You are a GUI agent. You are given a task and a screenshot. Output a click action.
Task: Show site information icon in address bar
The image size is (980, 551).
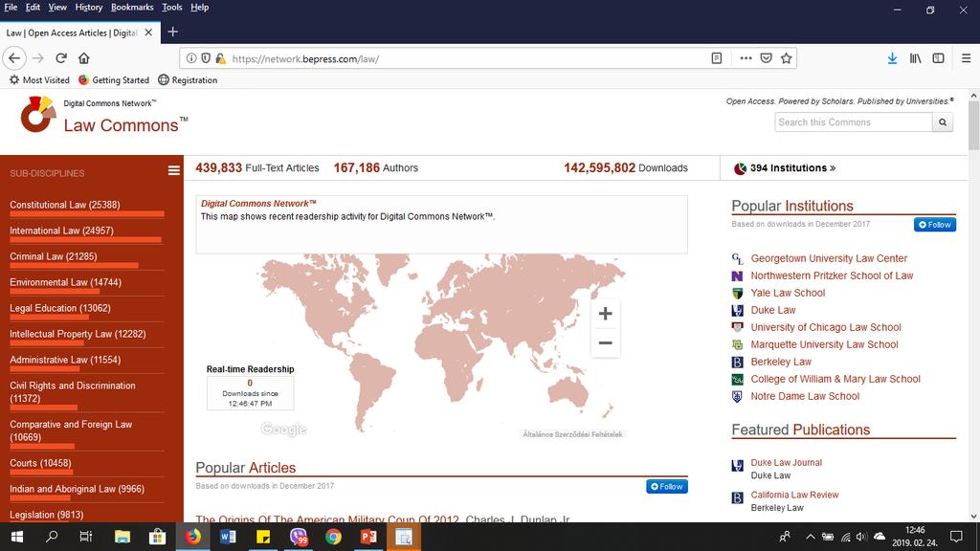[x=191, y=58]
